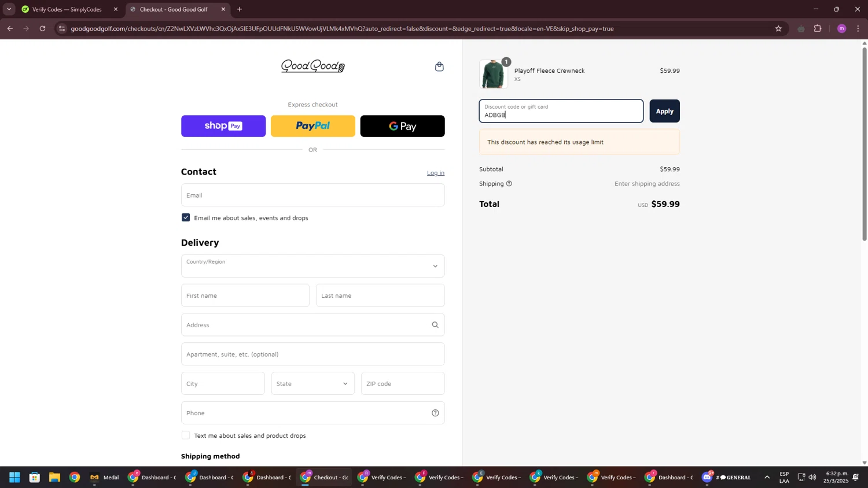
Task: Click the Phone input field
Action: tap(313, 413)
